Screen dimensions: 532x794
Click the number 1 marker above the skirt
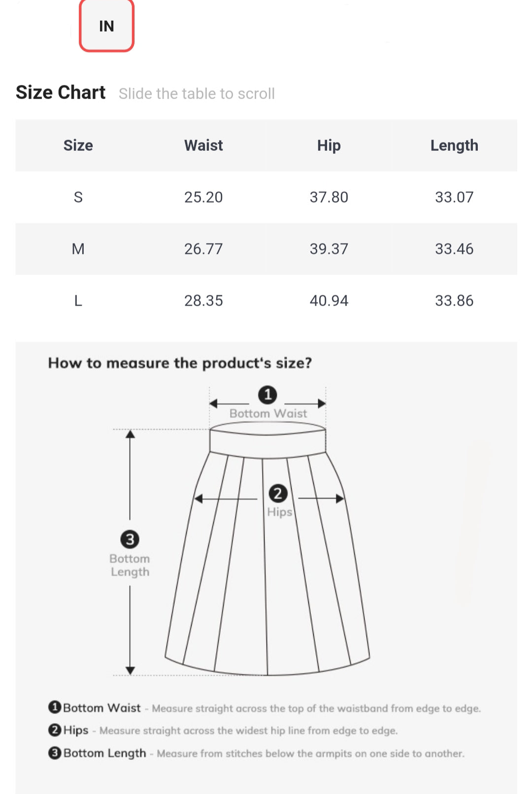click(267, 395)
